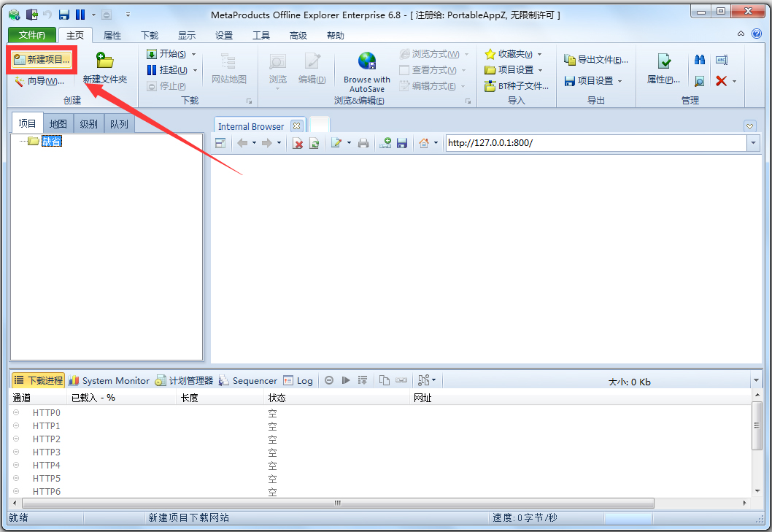This screenshot has height=532, width=772.
Task: Click the print icon in browser toolbar
Action: pyautogui.click(x=363, y=144)
